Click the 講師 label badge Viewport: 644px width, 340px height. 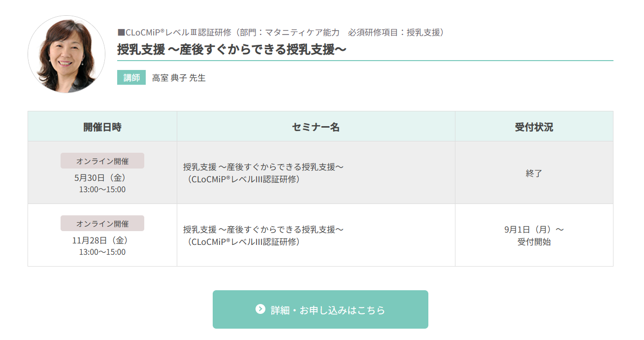(x=131, y=78)
